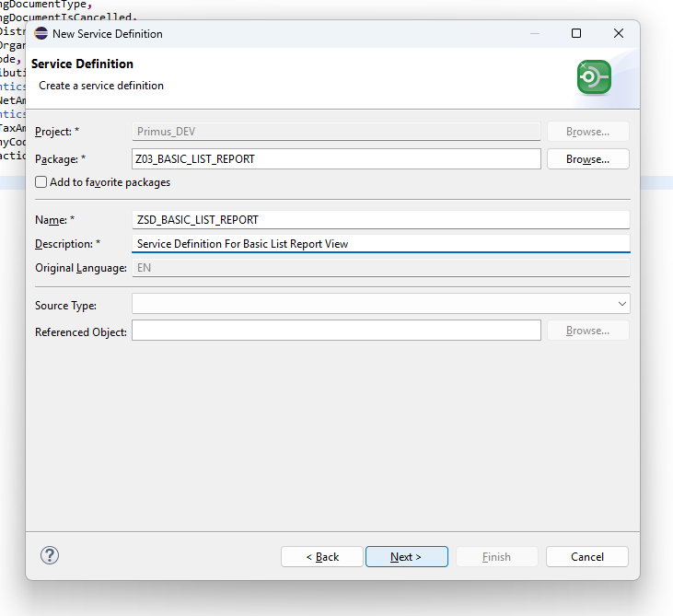673x616 pixels.
Task: Click Browse button next to Package field
Action: click(x=588, y=158)
